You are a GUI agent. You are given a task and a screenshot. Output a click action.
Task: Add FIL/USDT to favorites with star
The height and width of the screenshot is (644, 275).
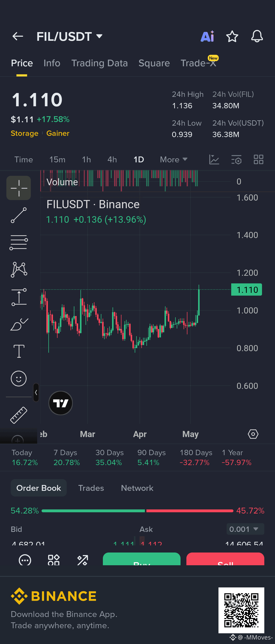coord(232,36)
